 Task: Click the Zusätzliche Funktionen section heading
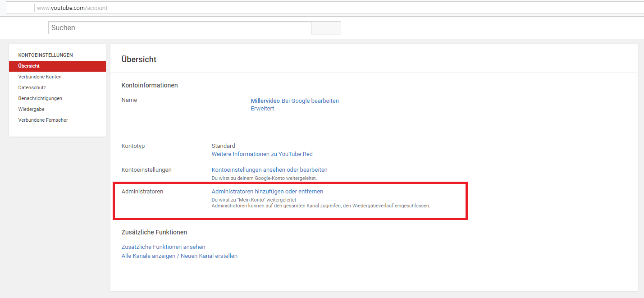click(x=154, y=232)
